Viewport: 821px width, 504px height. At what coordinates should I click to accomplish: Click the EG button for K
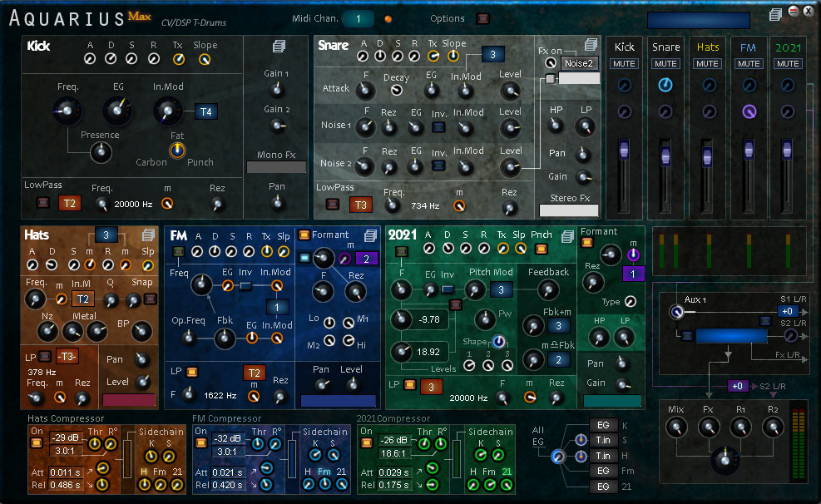[x=604, y=425]
